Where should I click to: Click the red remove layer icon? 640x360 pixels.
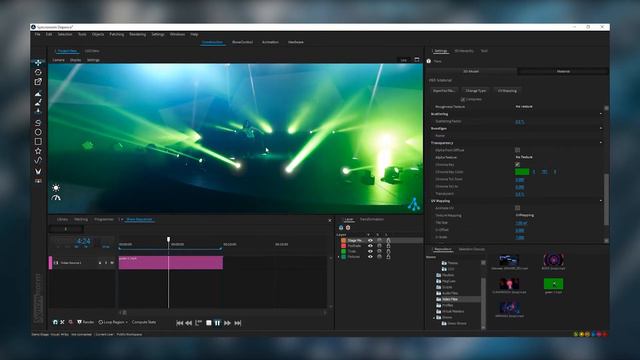348,228
